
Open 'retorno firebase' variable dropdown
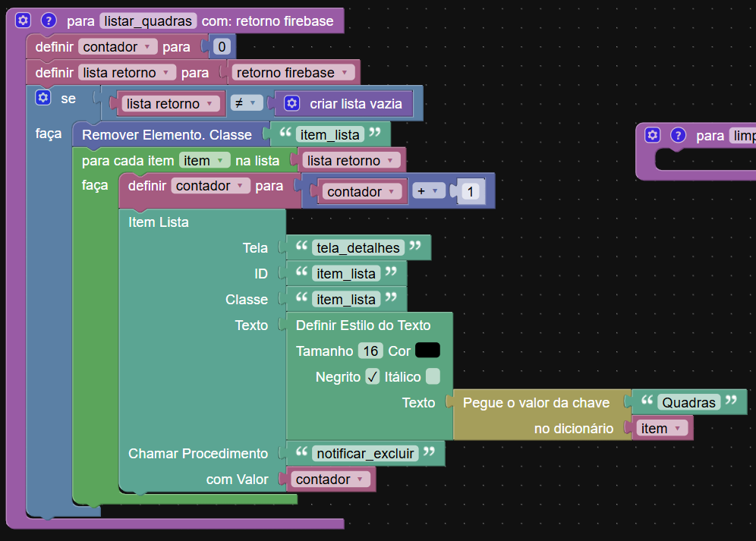(293, 73)
